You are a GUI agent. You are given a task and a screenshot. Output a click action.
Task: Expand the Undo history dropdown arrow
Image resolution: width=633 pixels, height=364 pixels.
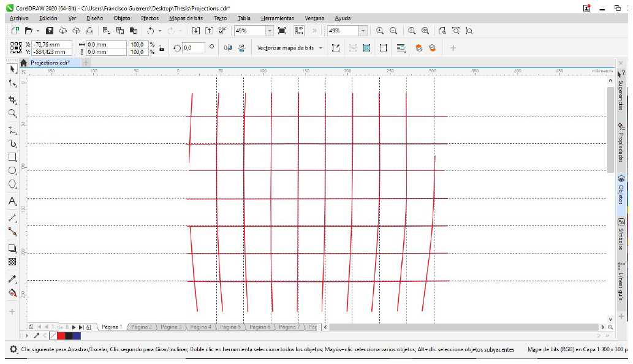(x=160, y=31)
